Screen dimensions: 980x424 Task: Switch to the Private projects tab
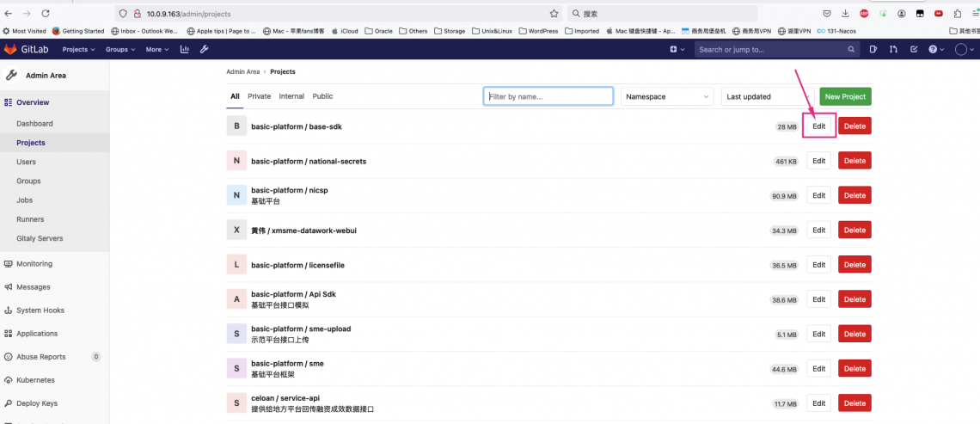(x=259, y=96)
